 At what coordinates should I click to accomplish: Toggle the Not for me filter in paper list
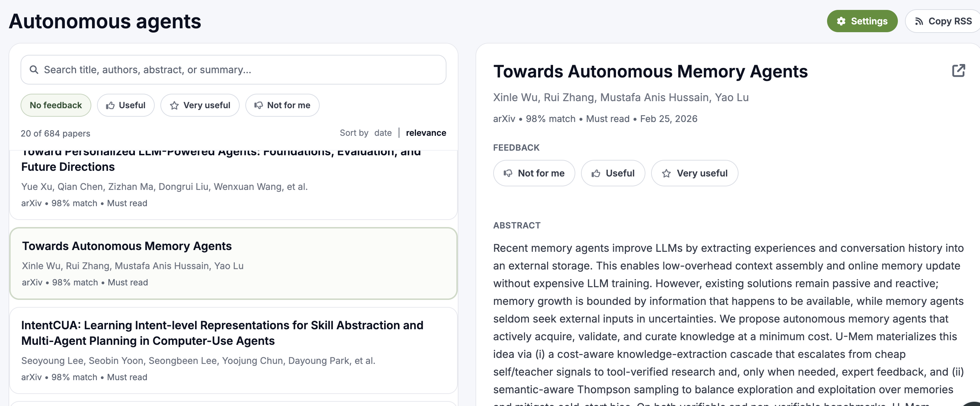click(x=282, y=105)
